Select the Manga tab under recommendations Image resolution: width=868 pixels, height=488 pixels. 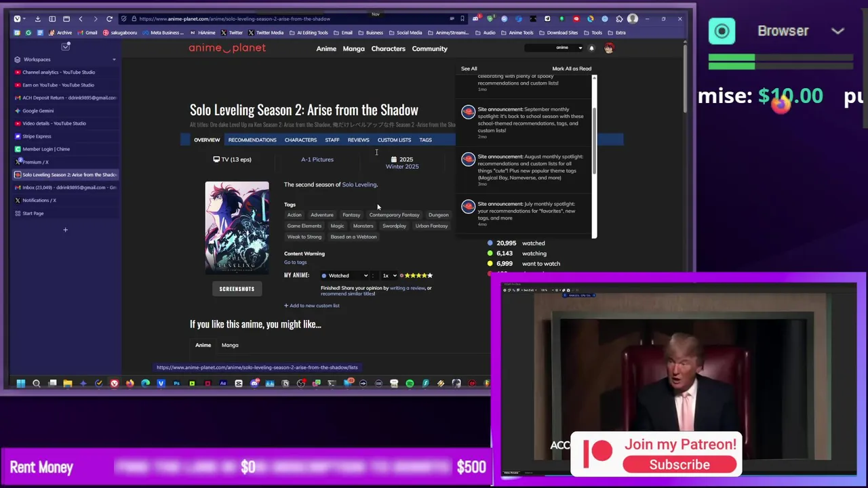point(230,346)
